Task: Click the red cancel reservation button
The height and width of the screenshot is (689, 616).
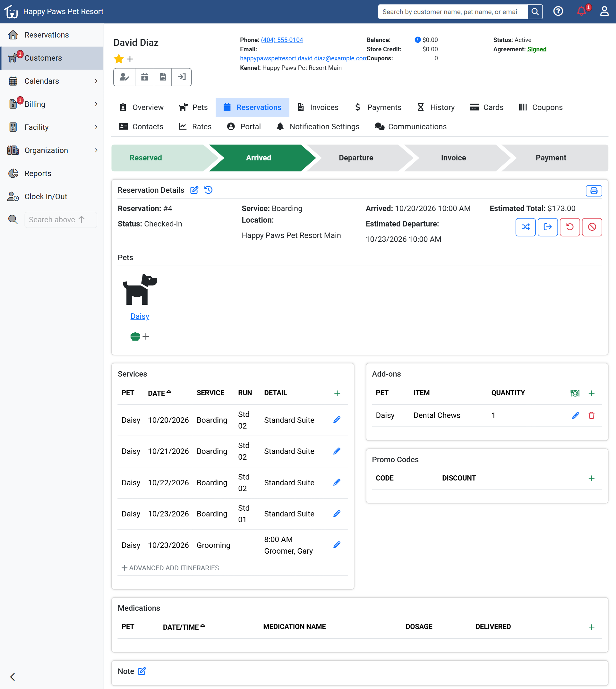Action: point(592,227)
